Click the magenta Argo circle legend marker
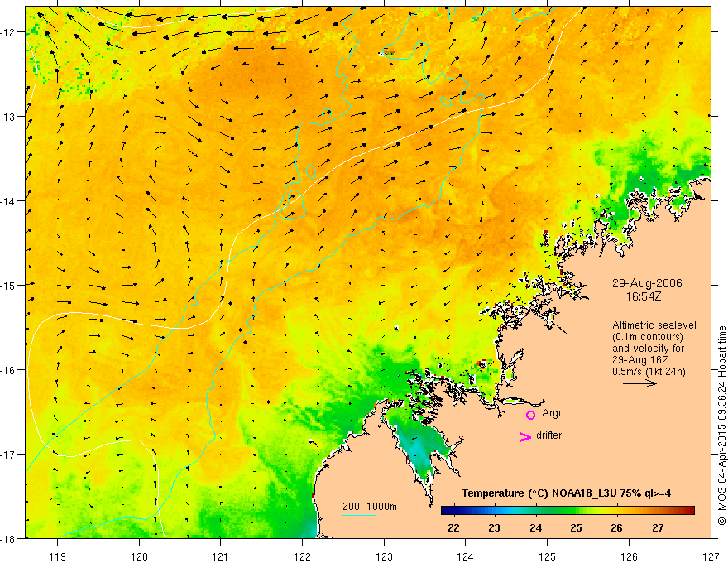 coord(530,415)
